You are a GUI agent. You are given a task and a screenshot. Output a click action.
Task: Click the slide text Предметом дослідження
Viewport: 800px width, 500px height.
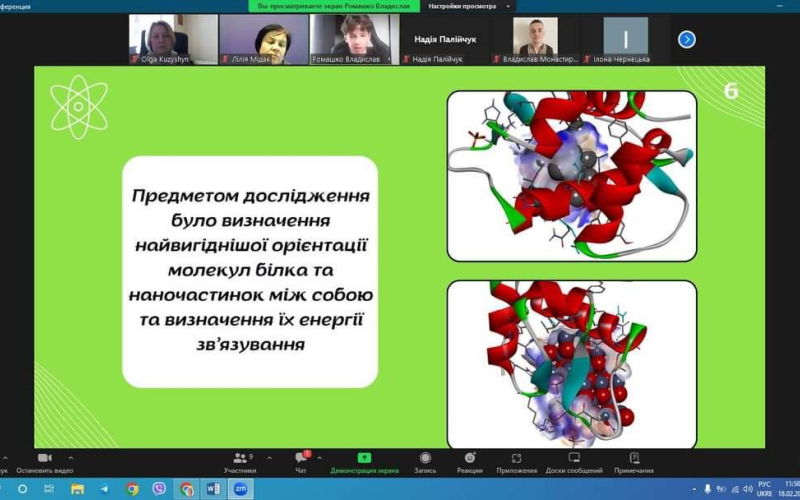(x=251, y=196)
